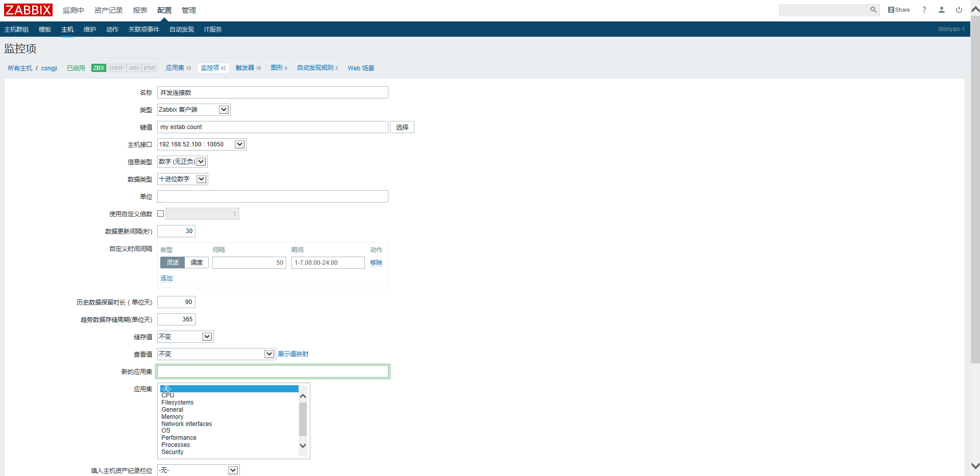Image resolution: width=980 pixels, height=476 pixels.
Task: Click the logout power icon
Action: pos(959,10)
